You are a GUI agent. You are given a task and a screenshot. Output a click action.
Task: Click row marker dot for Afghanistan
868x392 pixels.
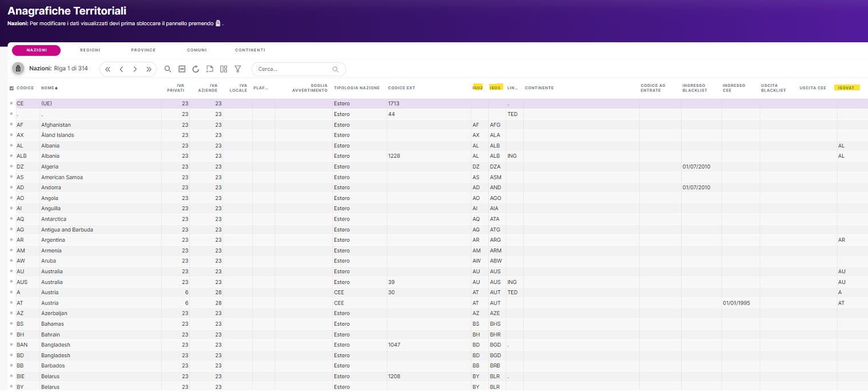[x=11, y=125]
